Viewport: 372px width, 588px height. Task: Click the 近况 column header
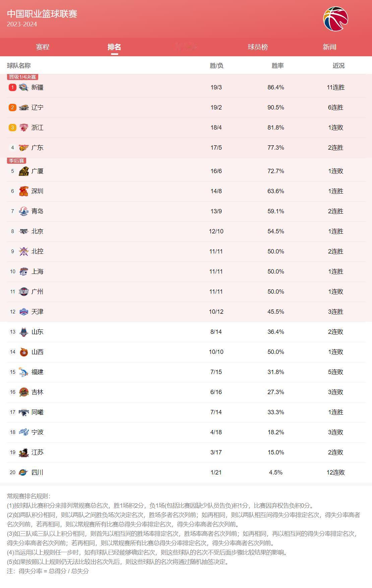[338, 66]
